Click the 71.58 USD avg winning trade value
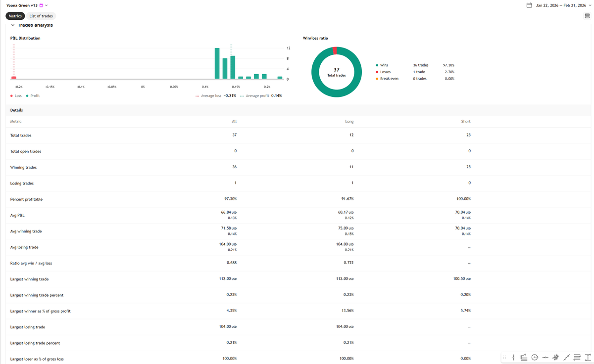The width and height of the screenshot is (594, 364). pos(229,228)
